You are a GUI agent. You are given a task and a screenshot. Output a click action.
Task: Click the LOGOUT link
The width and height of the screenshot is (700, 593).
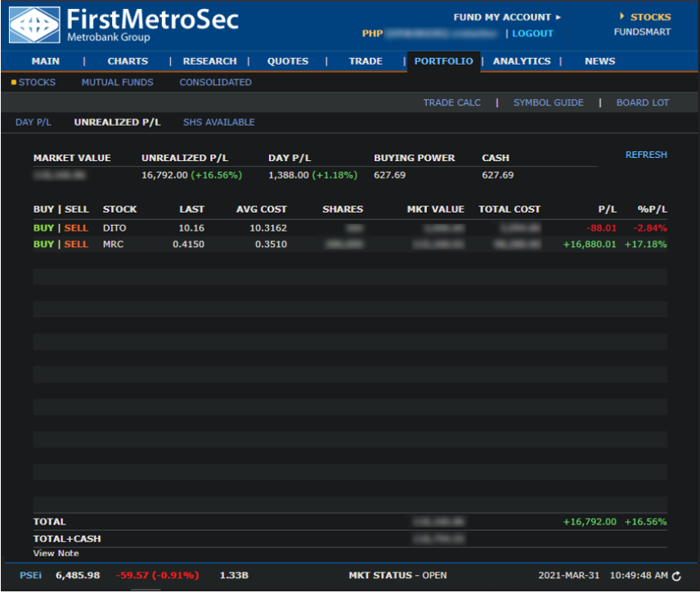coord(532,34)
